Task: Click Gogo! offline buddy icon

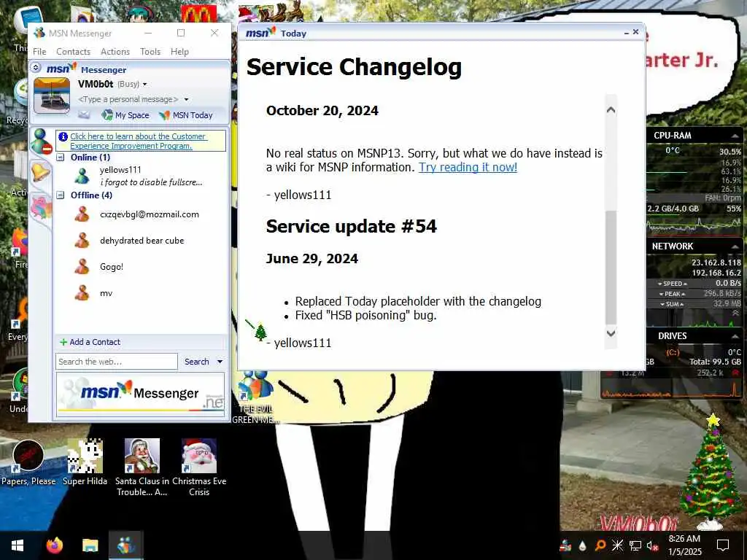Action: click(82, 266)
